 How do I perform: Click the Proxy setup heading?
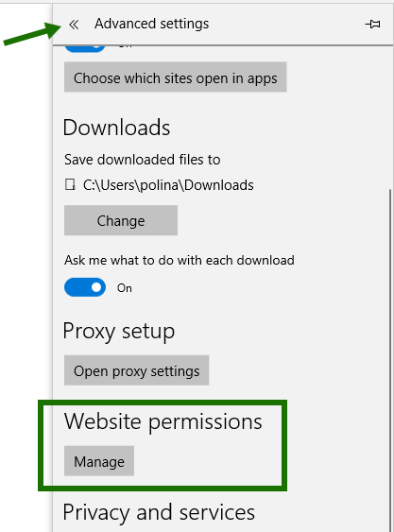pos(119,332)
